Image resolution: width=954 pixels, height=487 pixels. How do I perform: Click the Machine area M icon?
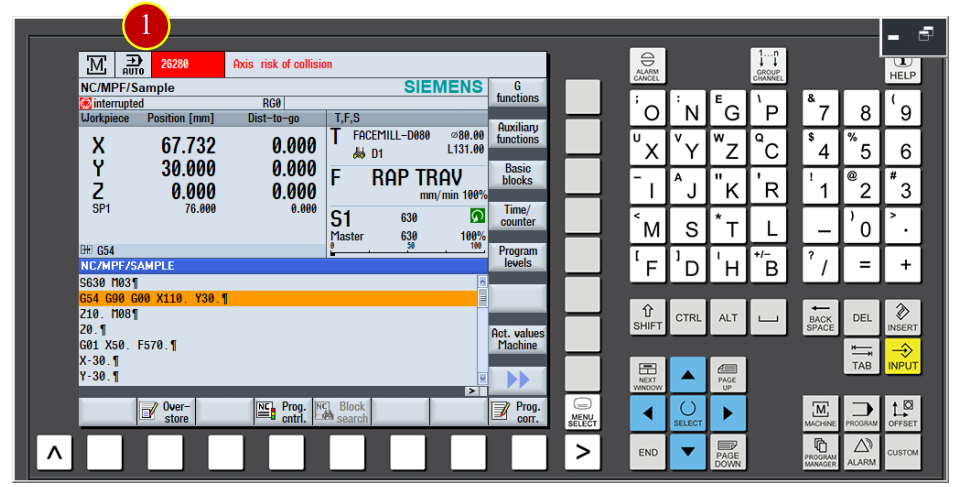tap(97, 65)
